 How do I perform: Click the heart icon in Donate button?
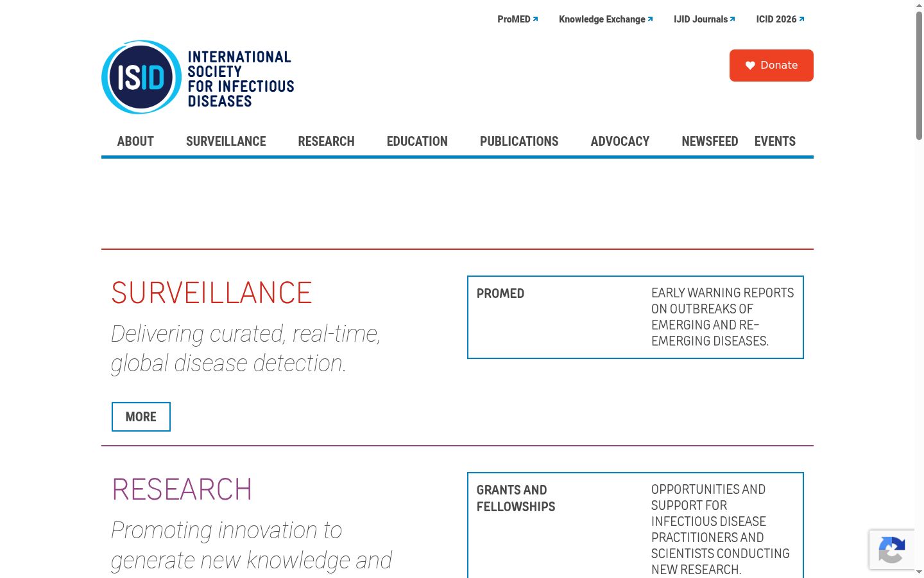coord(750,66)
